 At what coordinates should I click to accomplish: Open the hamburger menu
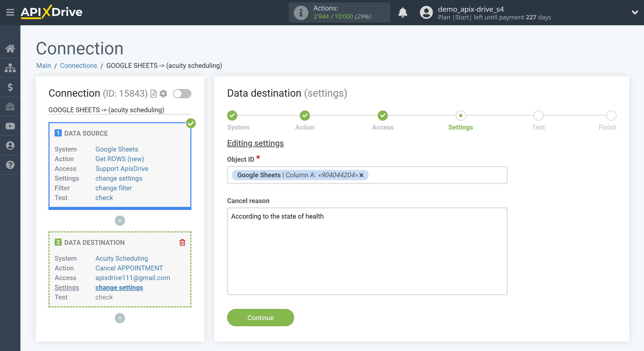click(x=10, y=12)
